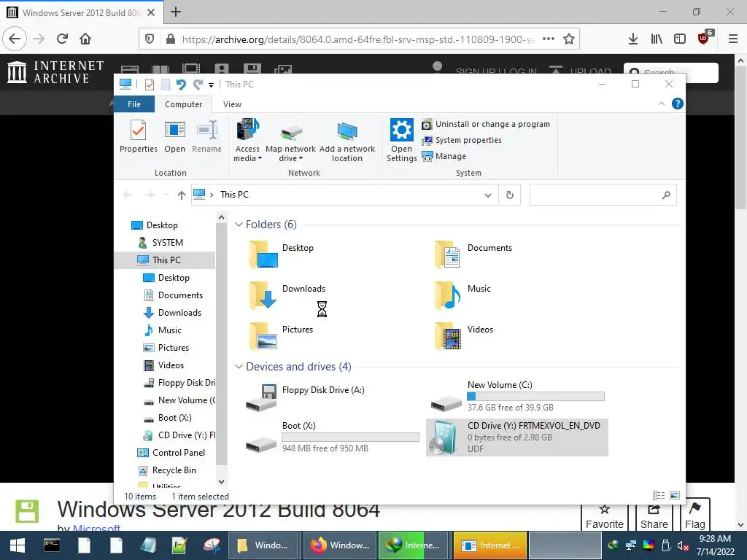This screenshot has width=747, height=560.
Task: Open the address bar history dropdown
Action: coord(488,195)
